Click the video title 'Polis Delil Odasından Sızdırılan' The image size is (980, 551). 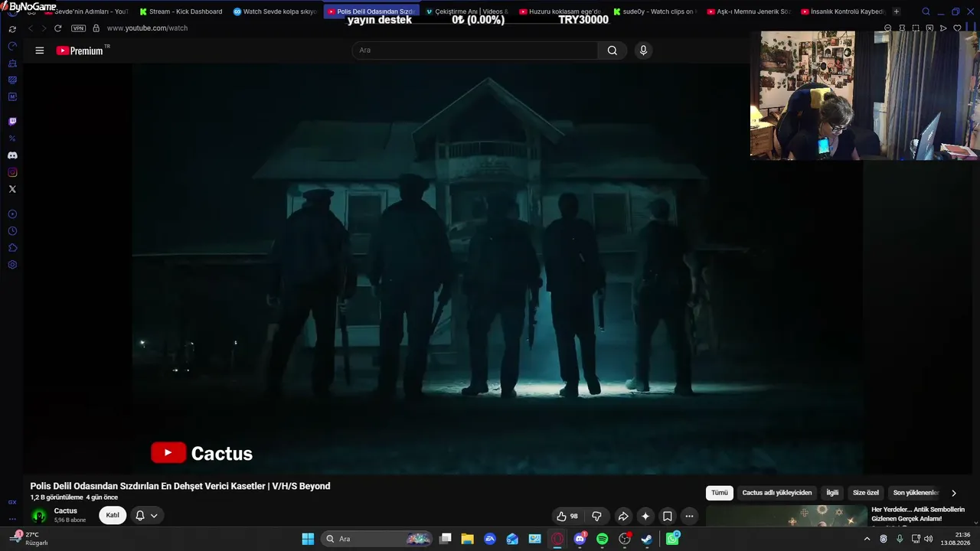coord(181,486)
